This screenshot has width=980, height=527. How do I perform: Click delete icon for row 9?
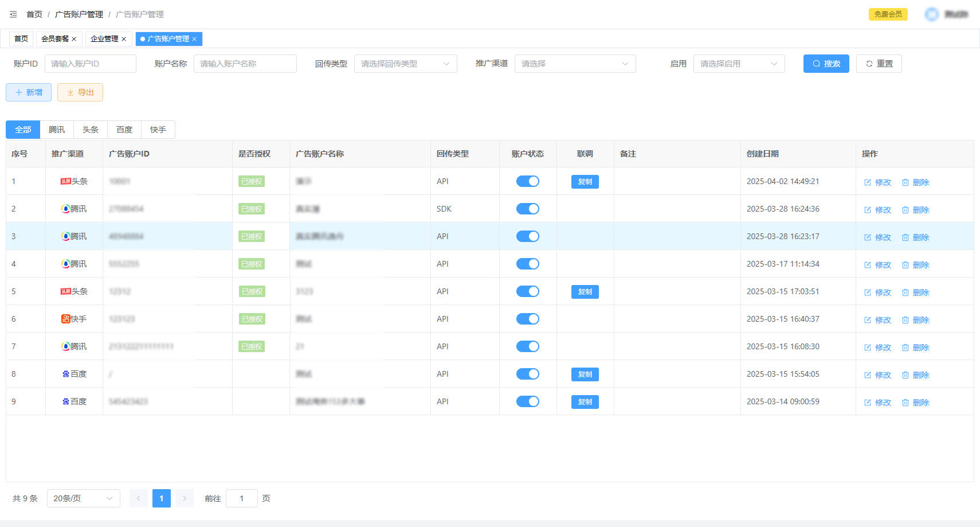coord(905,403)
